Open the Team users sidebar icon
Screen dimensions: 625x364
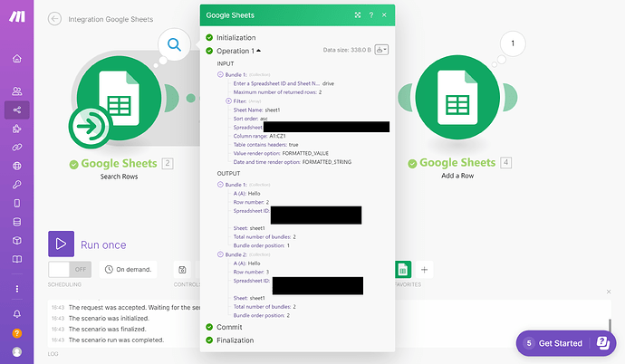tap(17, 91)
